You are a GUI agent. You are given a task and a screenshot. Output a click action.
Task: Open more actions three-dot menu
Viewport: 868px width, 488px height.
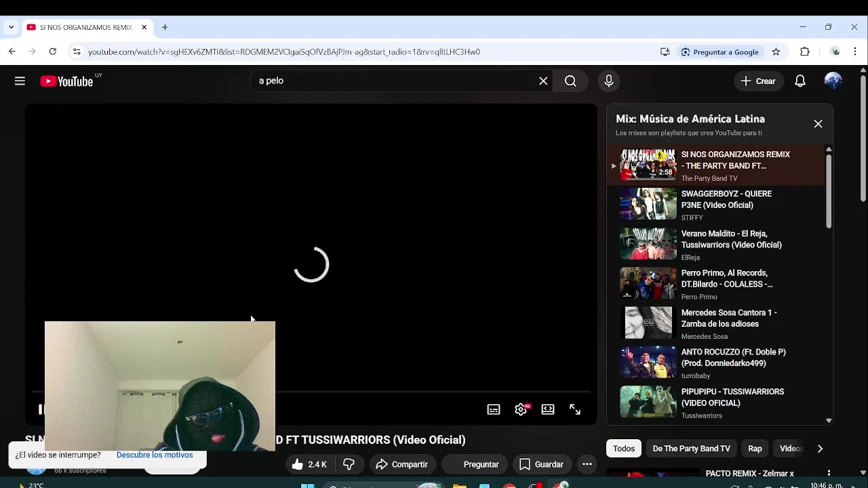(587, 464)
